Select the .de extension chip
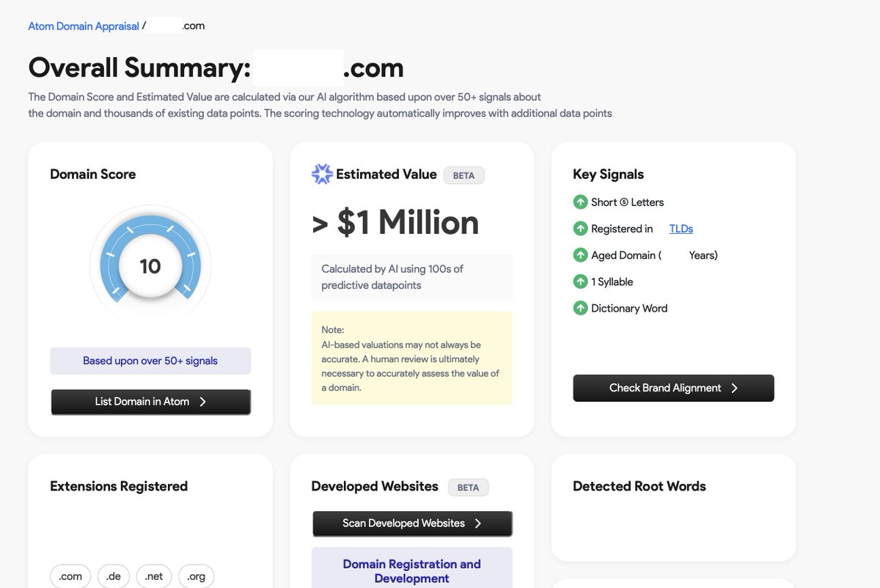This screenshot has width=880, height=588. click(113, 576)
